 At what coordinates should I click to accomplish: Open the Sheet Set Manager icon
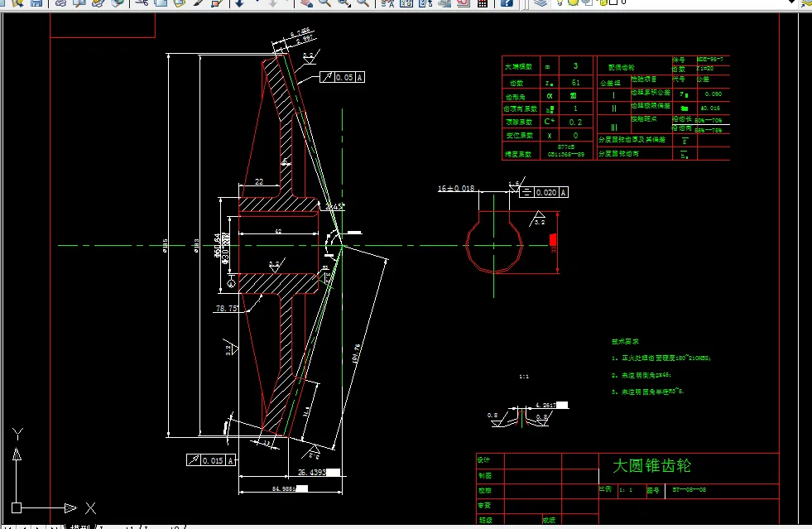pyautogui.click(x=444, y=2)
